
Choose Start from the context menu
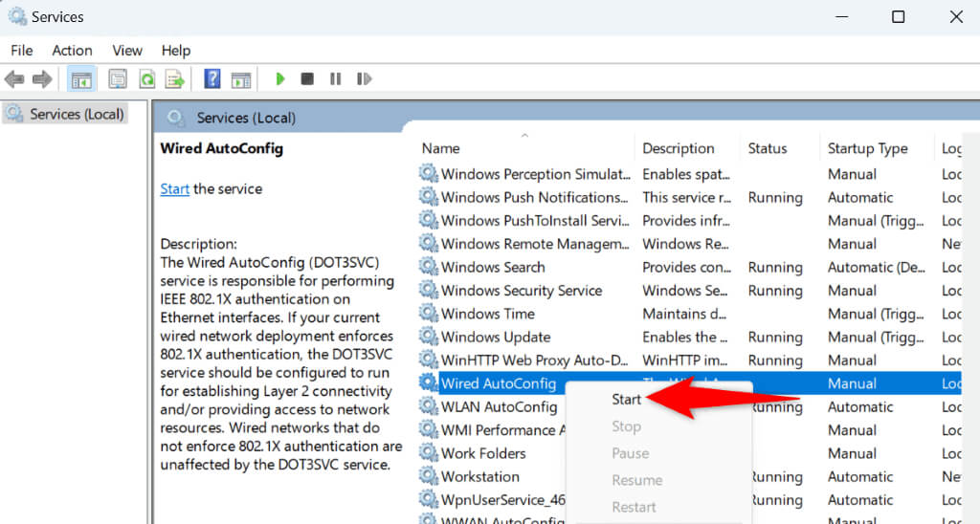(x=626, y=400)
